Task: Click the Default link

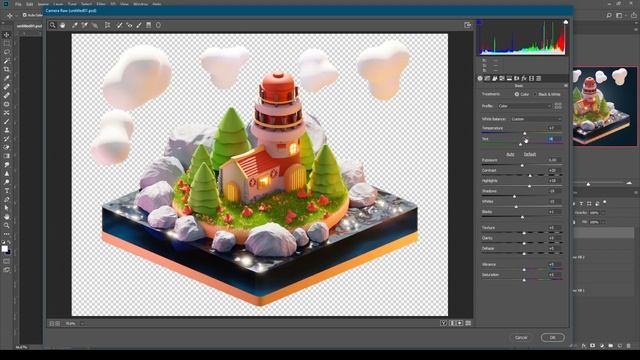Action: click(530, 154)
